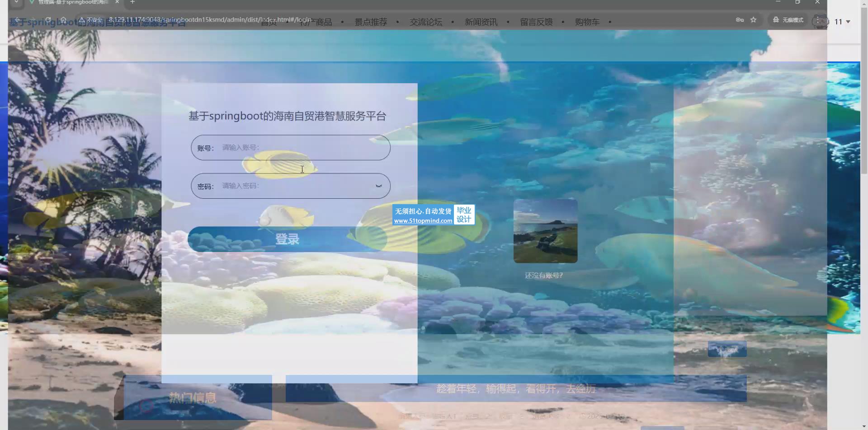Expand the user 11 dropdown arrow

[848, 22]
